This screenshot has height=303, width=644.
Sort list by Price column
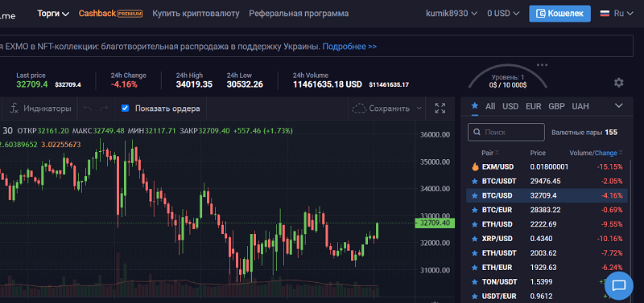538,153
